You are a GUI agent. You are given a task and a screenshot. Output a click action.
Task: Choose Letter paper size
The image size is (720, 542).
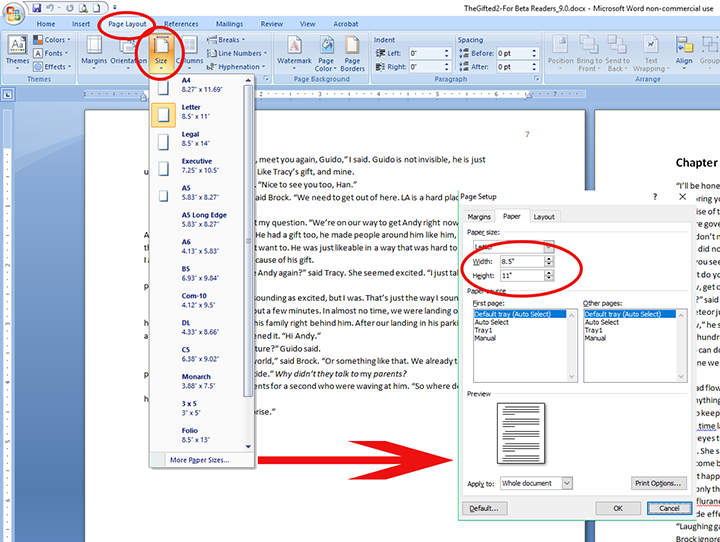198,112
